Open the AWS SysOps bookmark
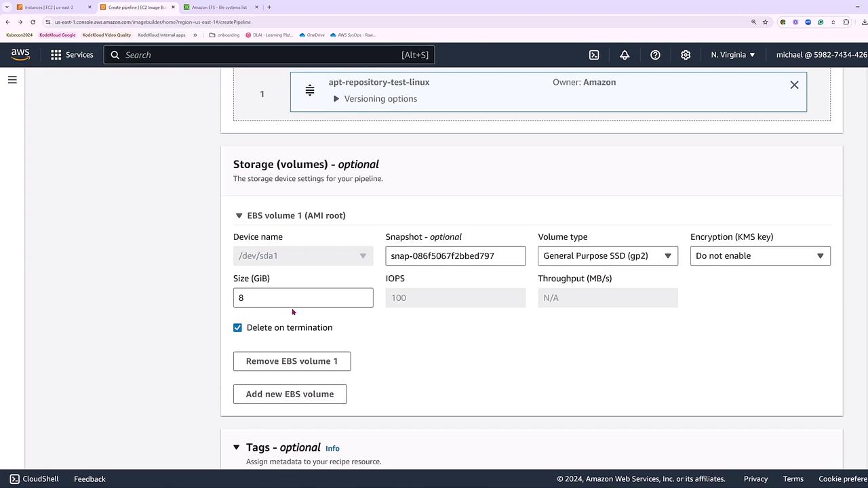This screenshot has height=488, width=868. tap(353, 35)
